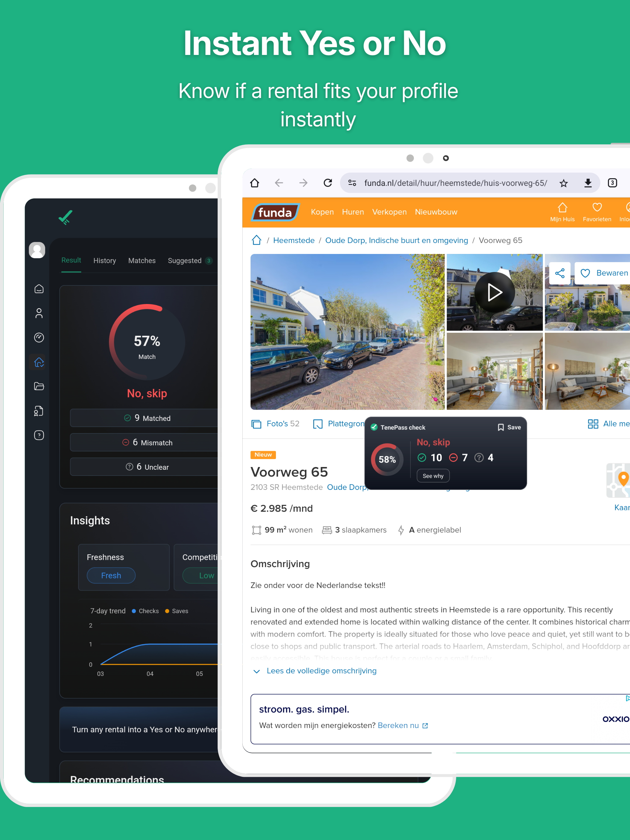Open the living room photo thumbnail with dining table
Viewport: 630px width, 840px height.
point(494,371)
